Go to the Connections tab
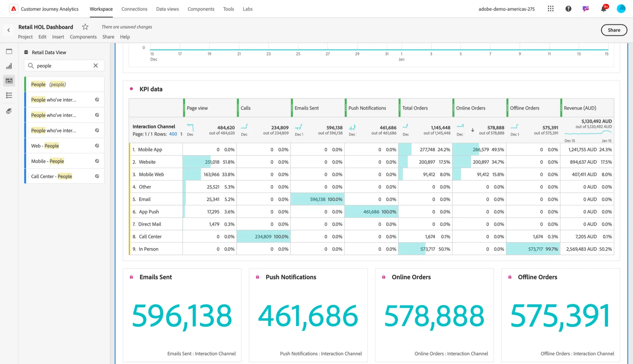The height and width of the screenshot is (364, 633). point(134,9)
